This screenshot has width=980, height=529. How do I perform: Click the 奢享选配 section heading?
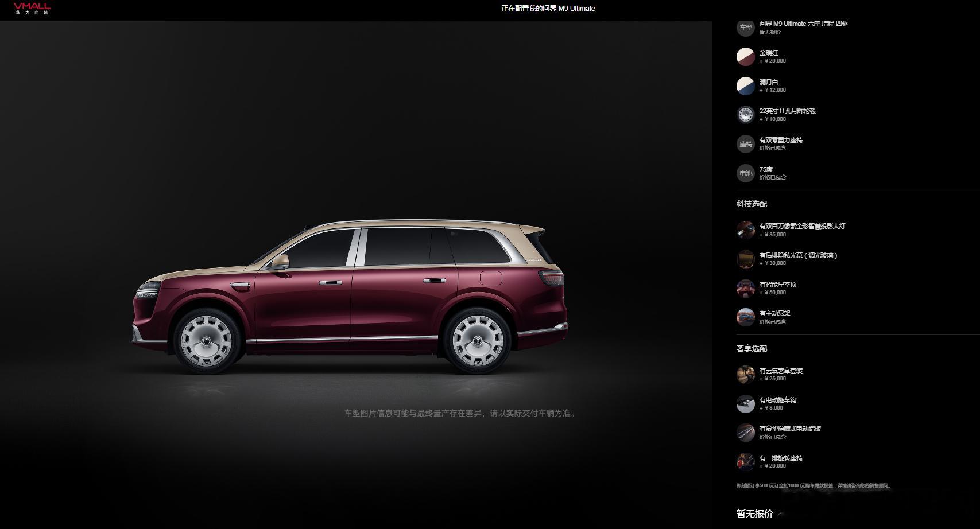pyautogui.click(x=752, y=348)
